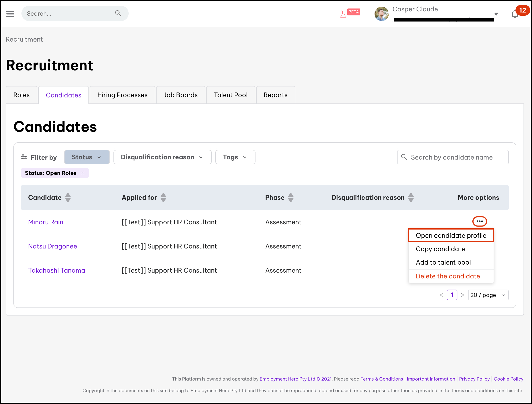
Task: Expand the Disqualification reason filter dropdown
Action: coord(162,157)
